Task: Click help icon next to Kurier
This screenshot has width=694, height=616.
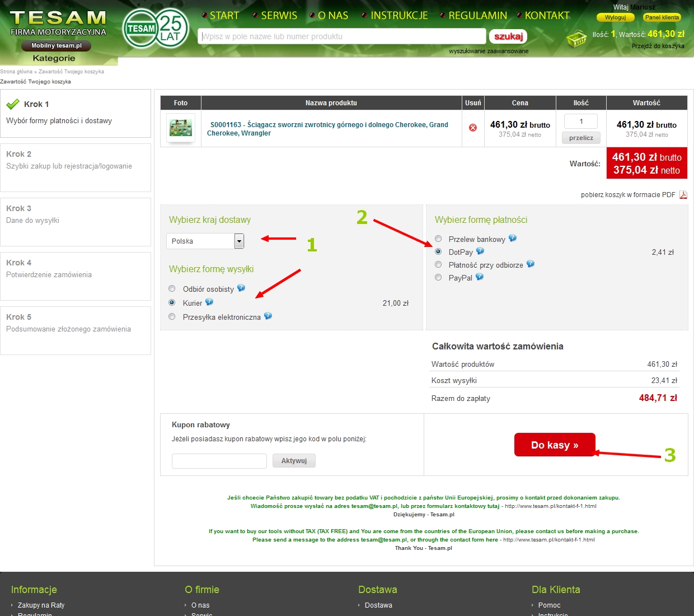Action: pyautogui.click(x=209, y=302)
